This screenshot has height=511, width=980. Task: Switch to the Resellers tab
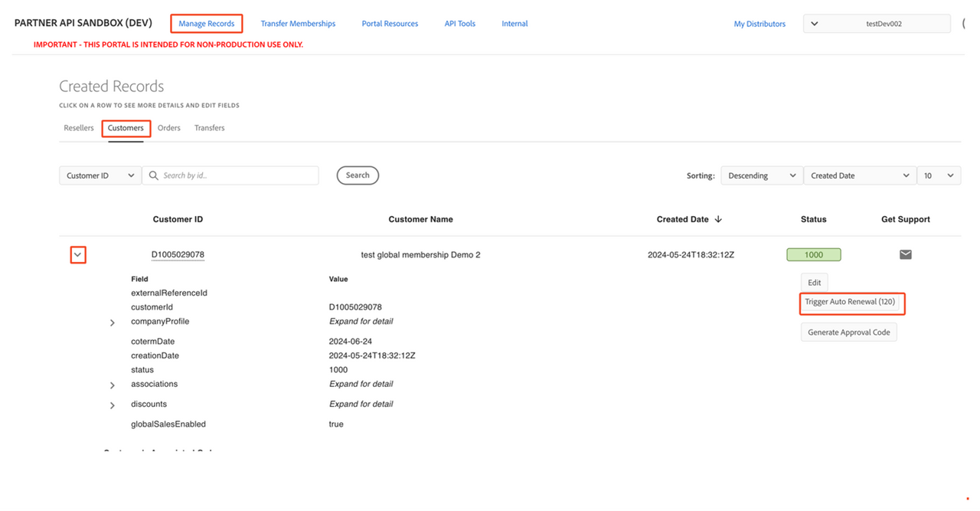point(79,128)
